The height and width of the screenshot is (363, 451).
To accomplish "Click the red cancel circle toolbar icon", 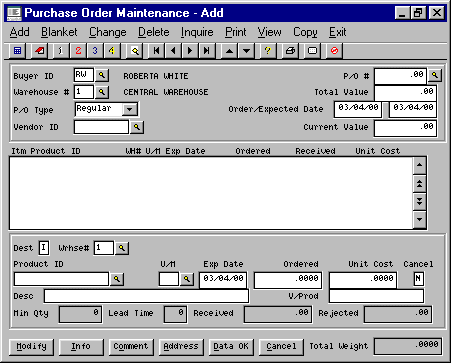I will pos(334,51).
